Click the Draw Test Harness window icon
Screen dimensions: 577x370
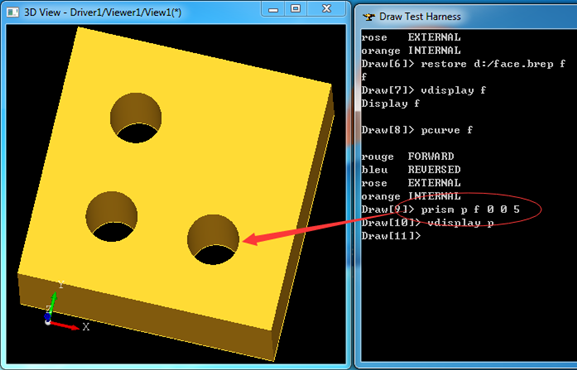pyautogui.click(x=369, y=17)
